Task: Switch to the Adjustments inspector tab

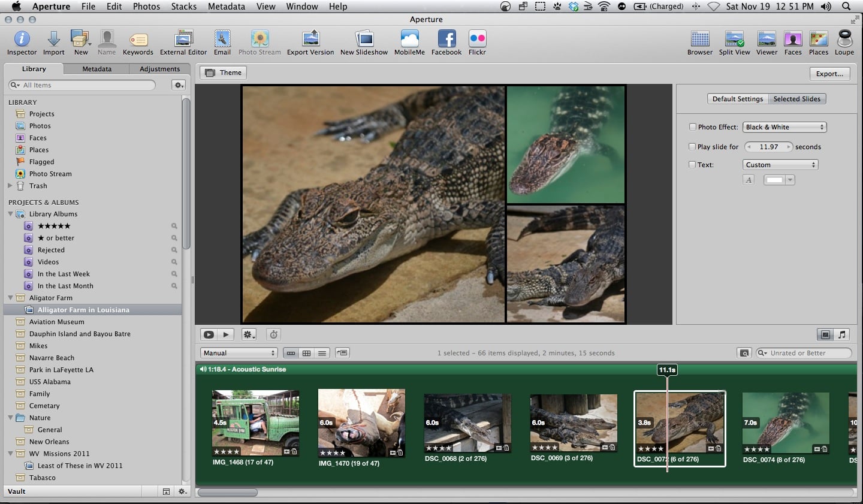Action: pos(159,69)
